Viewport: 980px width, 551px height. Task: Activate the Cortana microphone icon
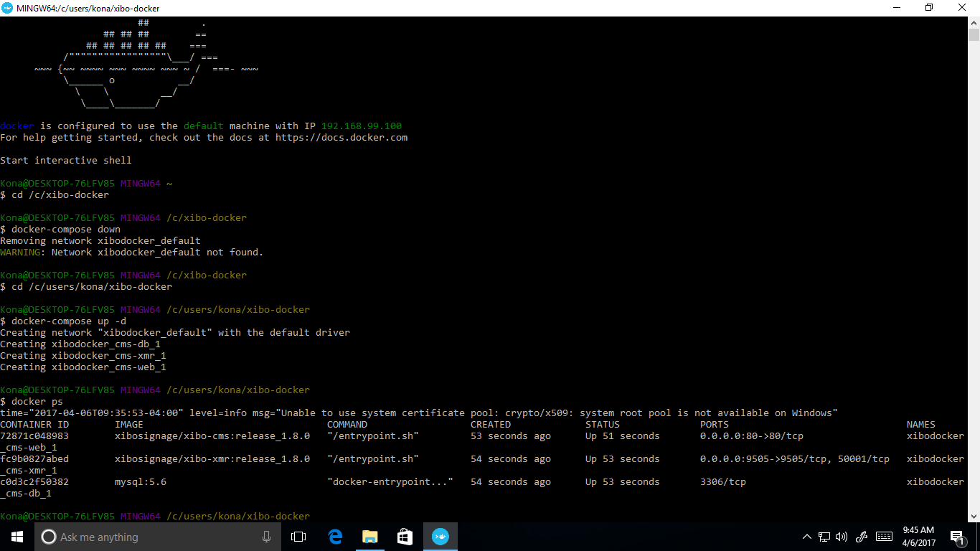coord(266,537)
